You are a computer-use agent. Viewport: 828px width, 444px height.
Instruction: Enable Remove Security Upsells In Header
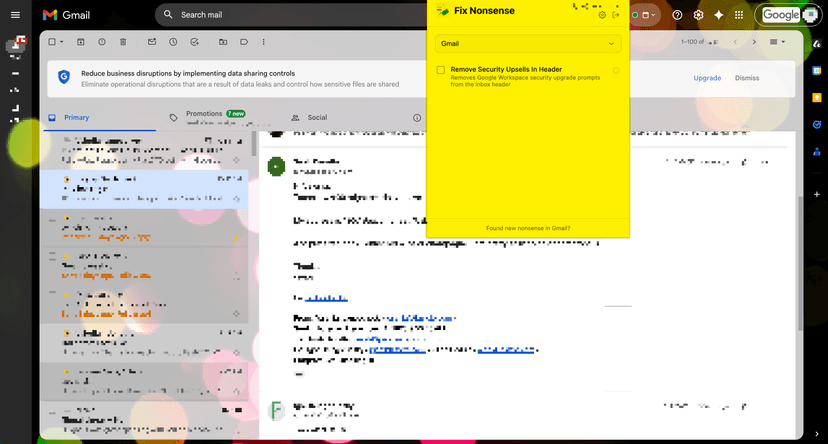(440, 70)
